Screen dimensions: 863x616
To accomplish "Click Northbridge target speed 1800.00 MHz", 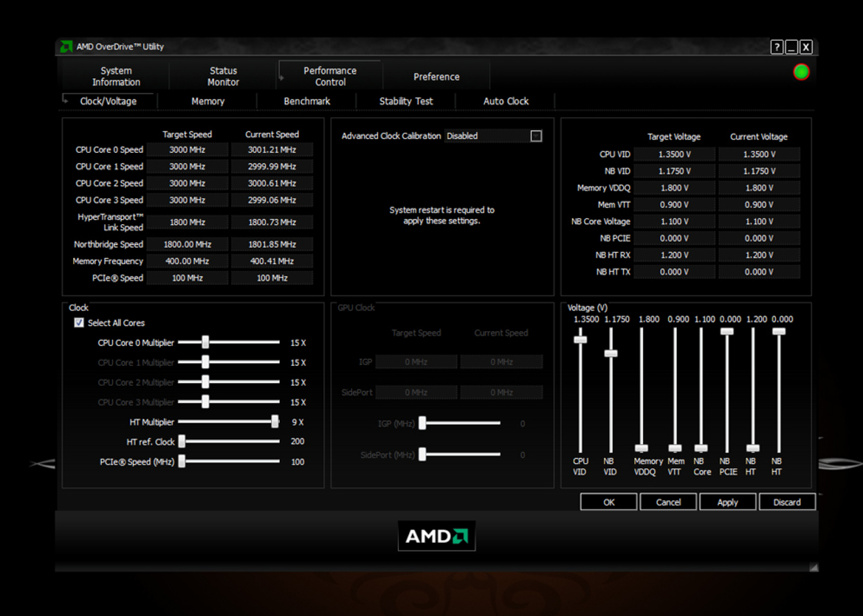I will click(187, 244).
